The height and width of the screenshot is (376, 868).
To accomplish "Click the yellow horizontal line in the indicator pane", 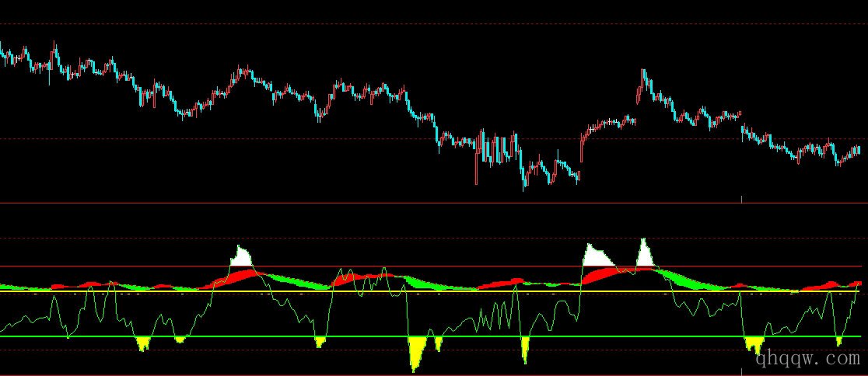I will coord(467,291).
